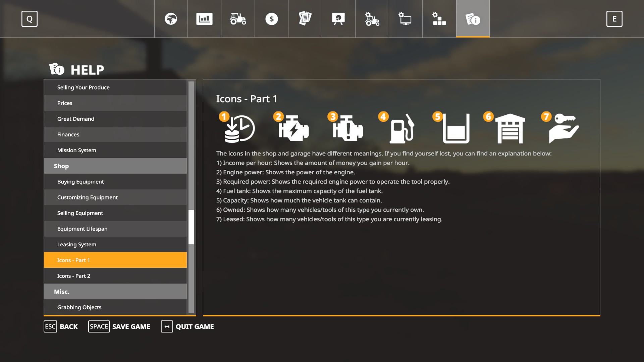Open the world map tab icon

tap(171, 19)
